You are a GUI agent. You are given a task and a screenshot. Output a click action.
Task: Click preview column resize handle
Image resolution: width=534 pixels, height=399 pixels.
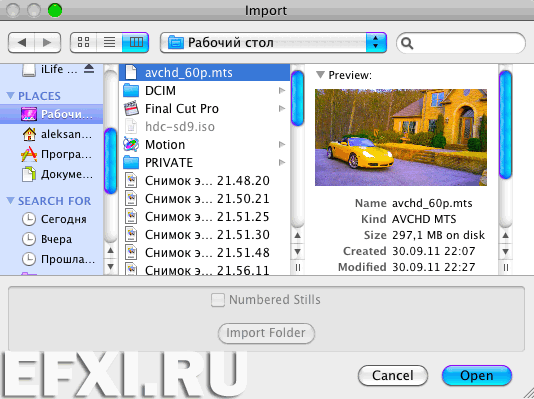point(506,268)
